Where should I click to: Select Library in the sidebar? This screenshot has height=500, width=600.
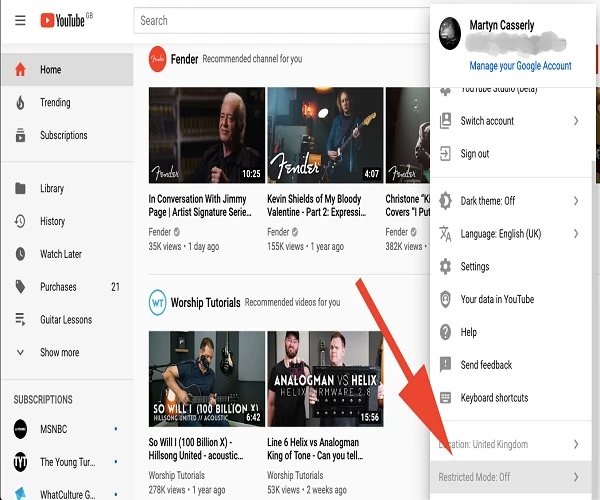click(x=67, y=189)
